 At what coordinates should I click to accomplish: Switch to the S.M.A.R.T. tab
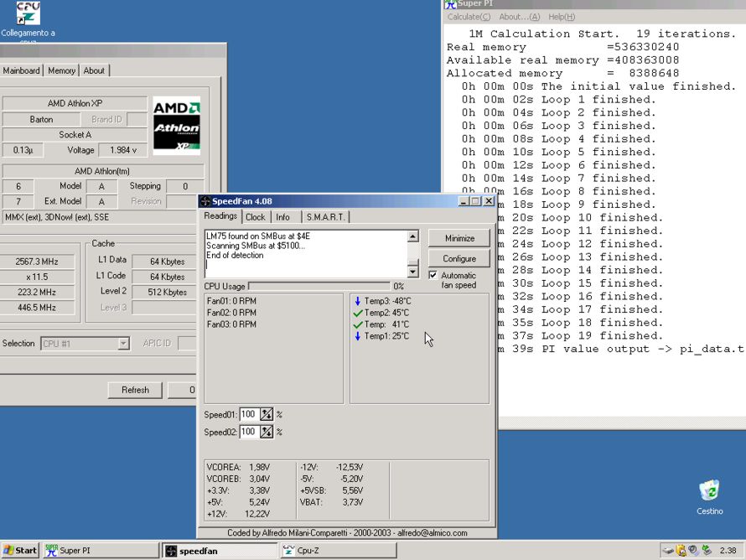tap(325, 217)
